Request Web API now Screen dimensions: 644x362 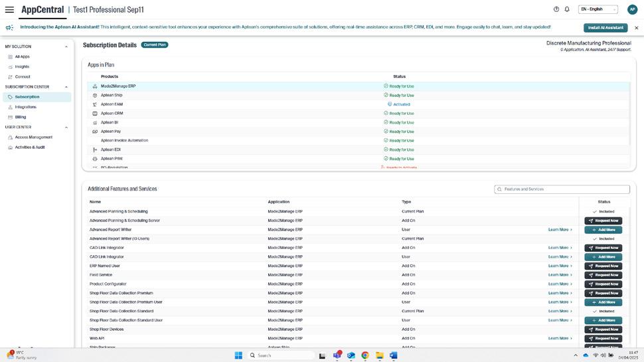click(x=604, y=338)
